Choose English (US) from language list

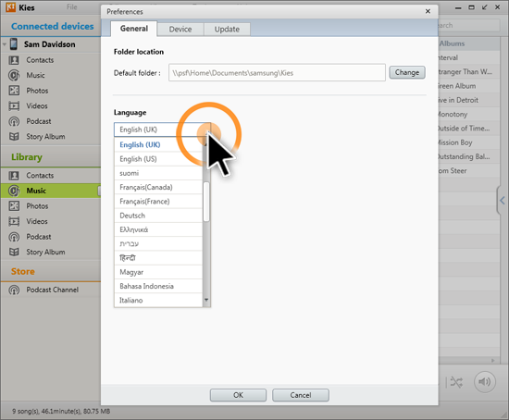pos(158,159)
